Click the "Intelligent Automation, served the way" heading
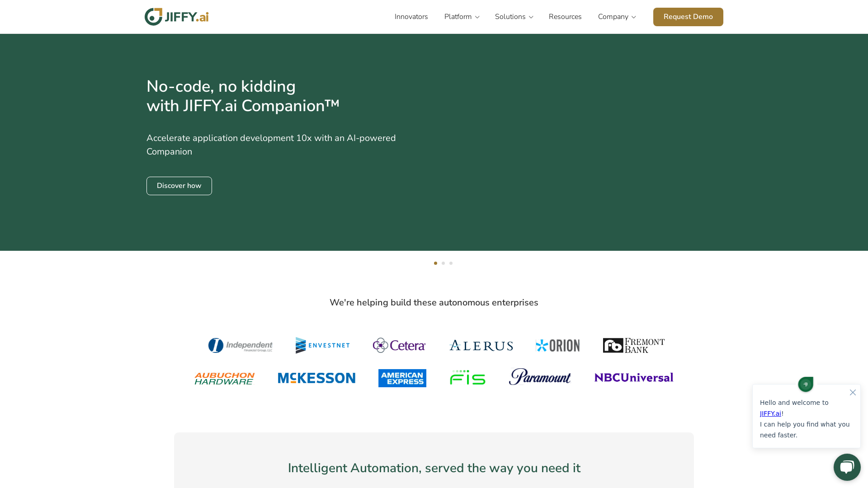This screenshot has width=868, height=488. (434, 468)
